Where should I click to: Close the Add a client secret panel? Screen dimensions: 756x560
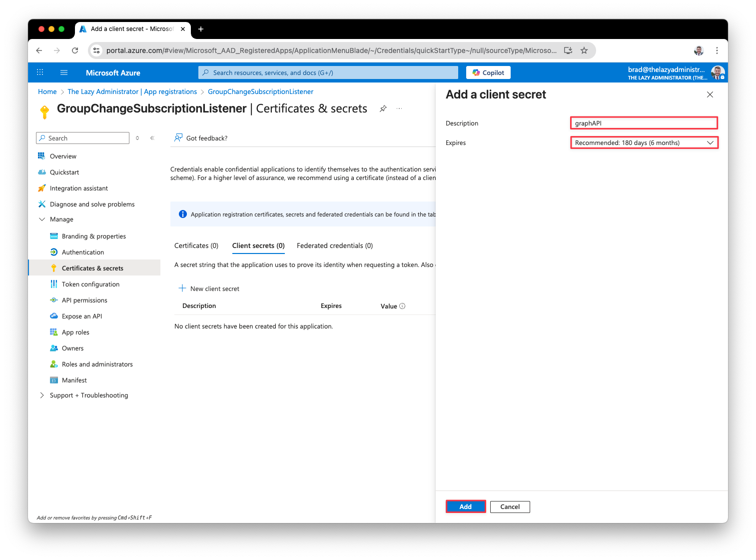point(710,94)
